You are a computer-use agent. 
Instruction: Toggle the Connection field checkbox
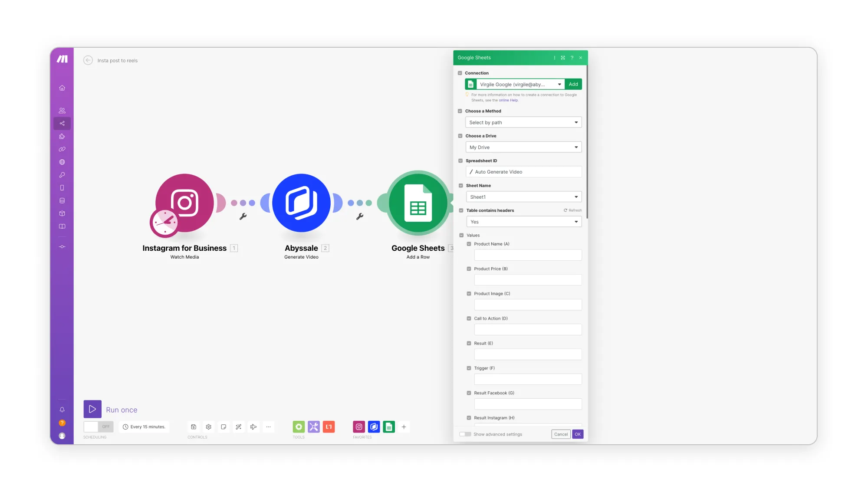coord(460,73)
